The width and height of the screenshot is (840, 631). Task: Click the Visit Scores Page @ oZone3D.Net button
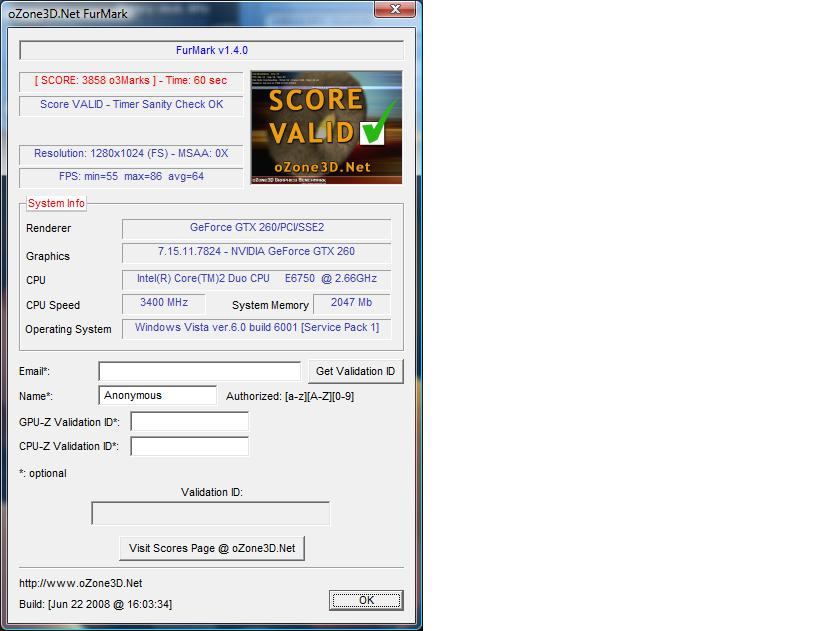point(212,549)
